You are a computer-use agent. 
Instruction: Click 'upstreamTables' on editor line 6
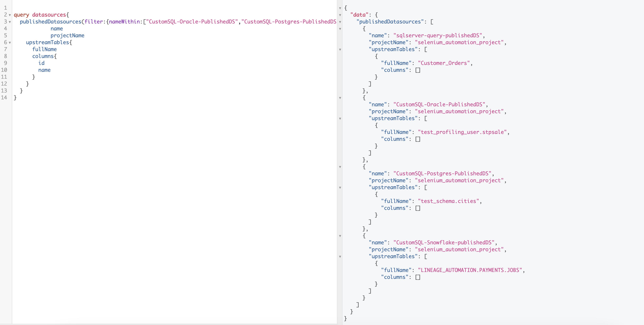coord(47,42)
